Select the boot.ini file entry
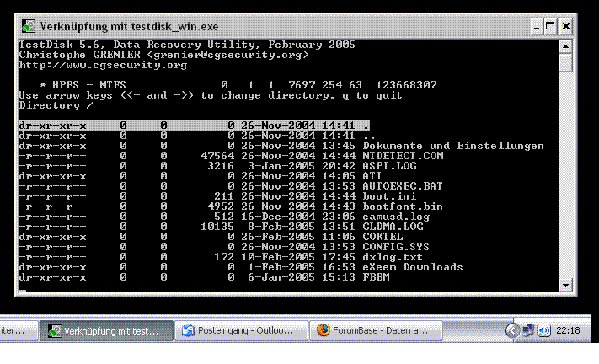Screen dimensions: 599x364 (217, 196)
